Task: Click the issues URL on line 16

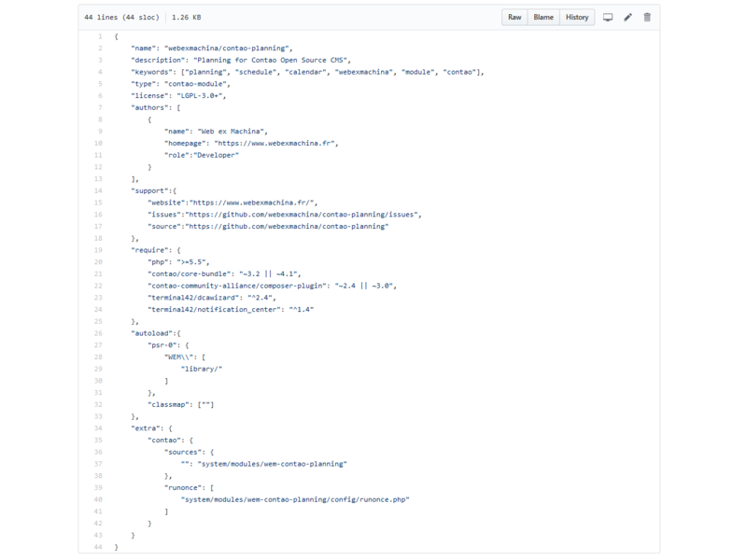Action: coord(301,215)
